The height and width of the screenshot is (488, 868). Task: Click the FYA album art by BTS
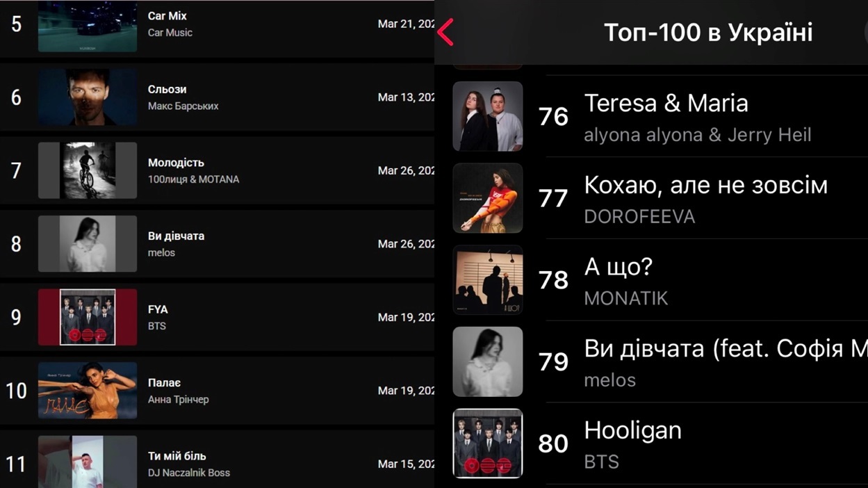tap(88, 317)
